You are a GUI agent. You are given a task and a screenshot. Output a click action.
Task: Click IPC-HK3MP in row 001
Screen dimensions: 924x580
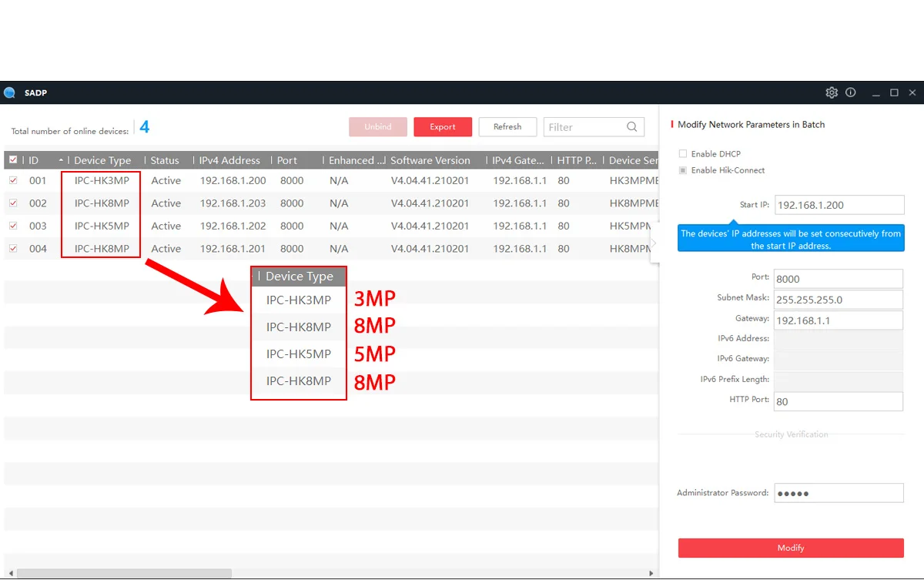pyautogui.click(x=102, y=180)
